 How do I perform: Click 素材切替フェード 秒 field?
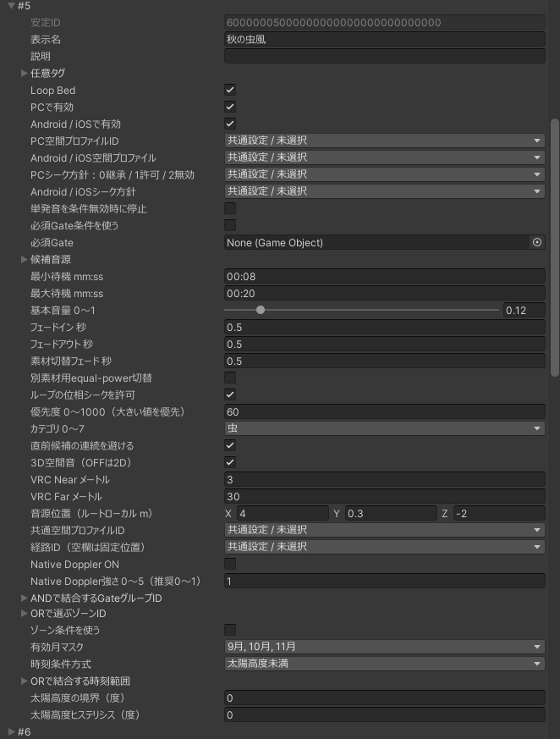coord(384,361)
